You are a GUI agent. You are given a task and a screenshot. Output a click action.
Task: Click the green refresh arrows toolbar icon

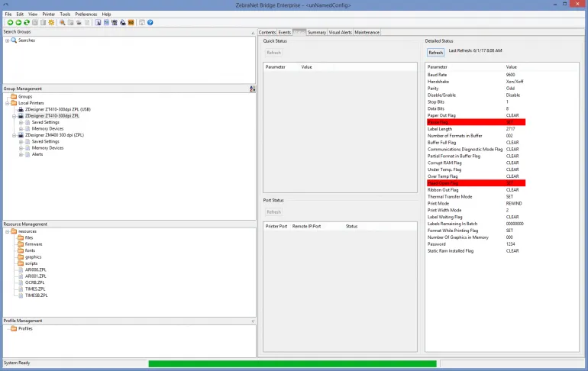tap(27, 23)
